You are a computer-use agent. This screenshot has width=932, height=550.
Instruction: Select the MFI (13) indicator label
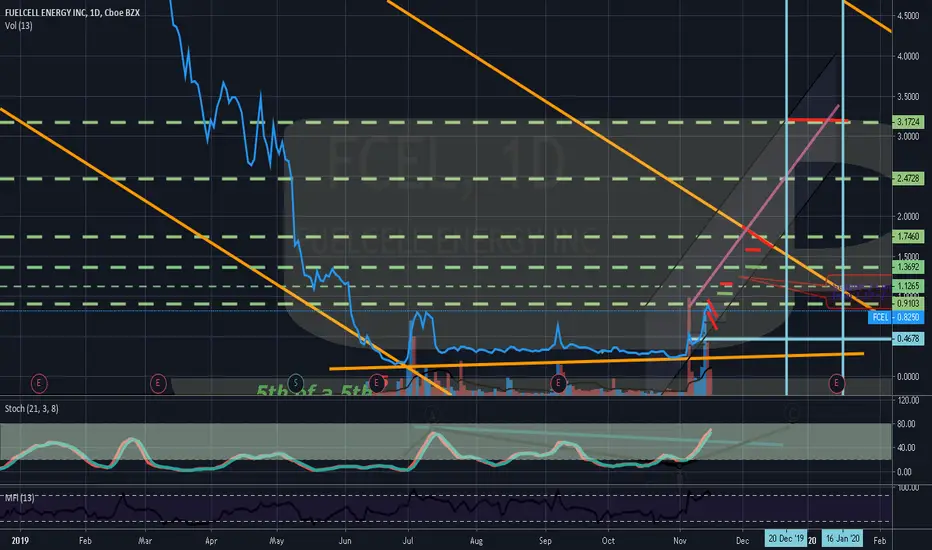(20, 498)
